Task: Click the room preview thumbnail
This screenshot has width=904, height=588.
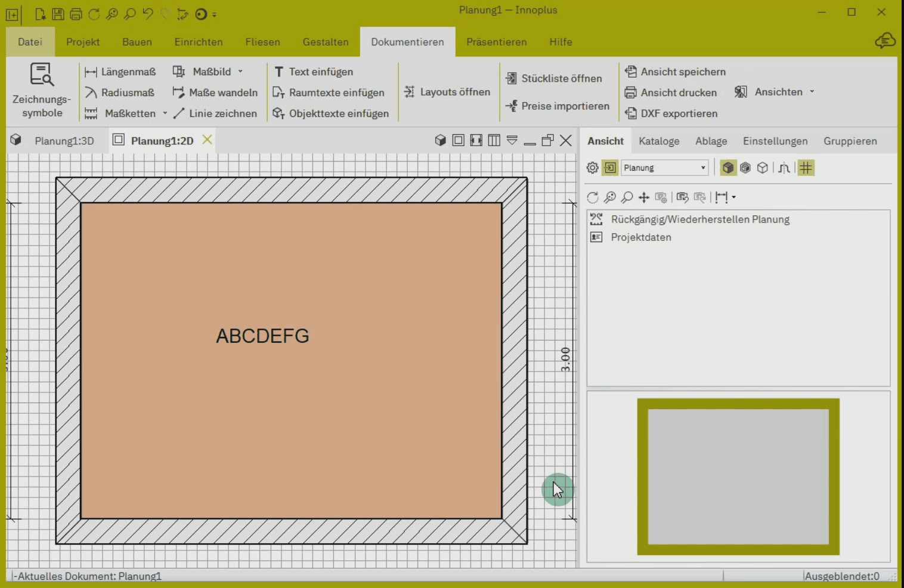Action: point(738,476)
